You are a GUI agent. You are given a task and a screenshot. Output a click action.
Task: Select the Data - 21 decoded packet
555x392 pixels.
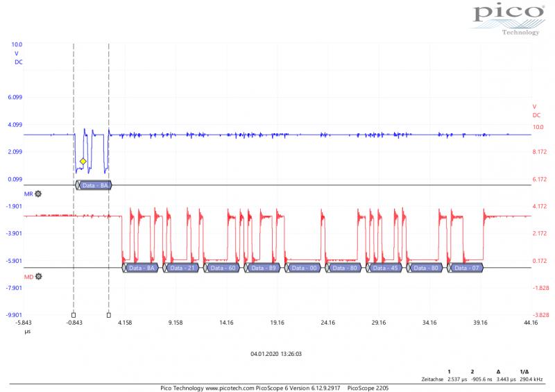coord(181,268)
